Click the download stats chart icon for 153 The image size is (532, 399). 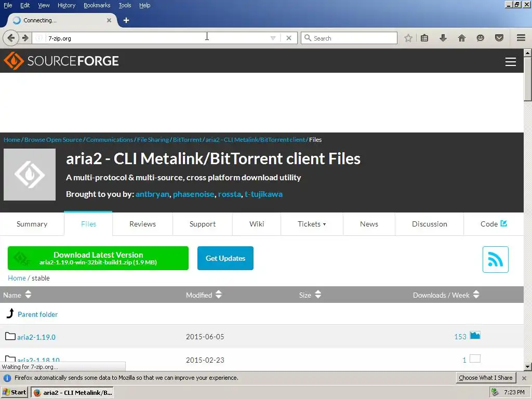click(475, 335)
